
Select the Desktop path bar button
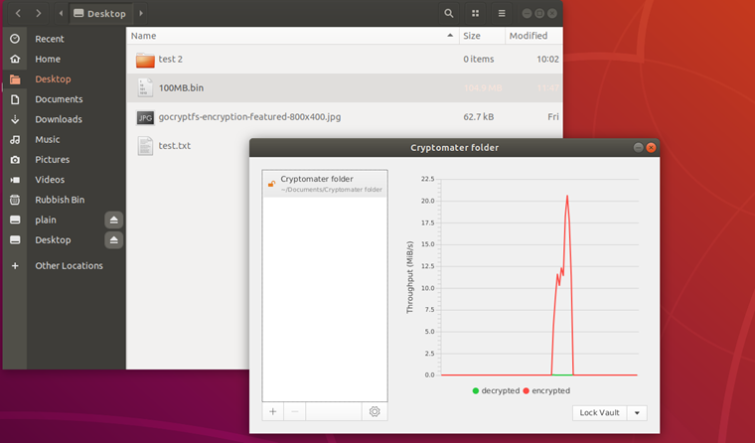tap(100, 13)
